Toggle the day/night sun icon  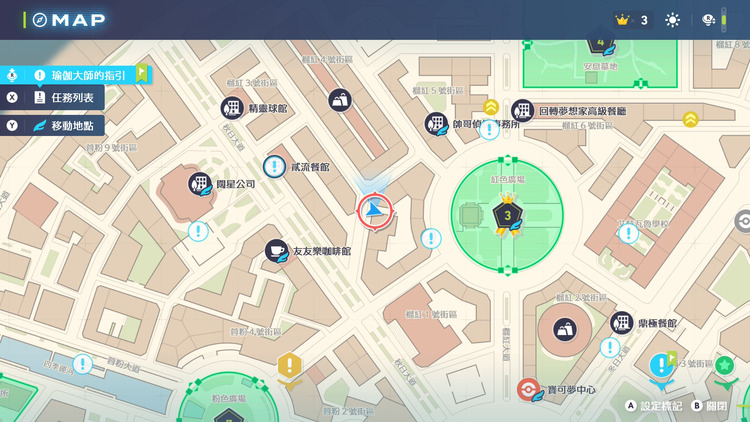672,20
